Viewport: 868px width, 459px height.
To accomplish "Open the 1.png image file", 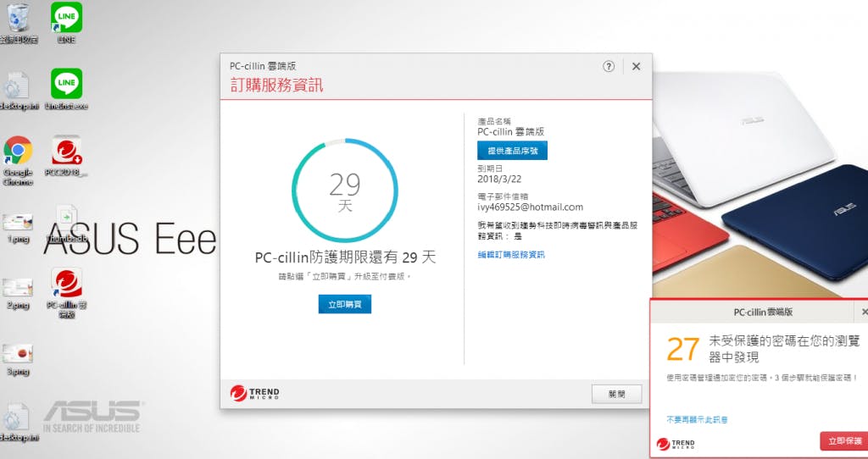I will pos(18,222).
